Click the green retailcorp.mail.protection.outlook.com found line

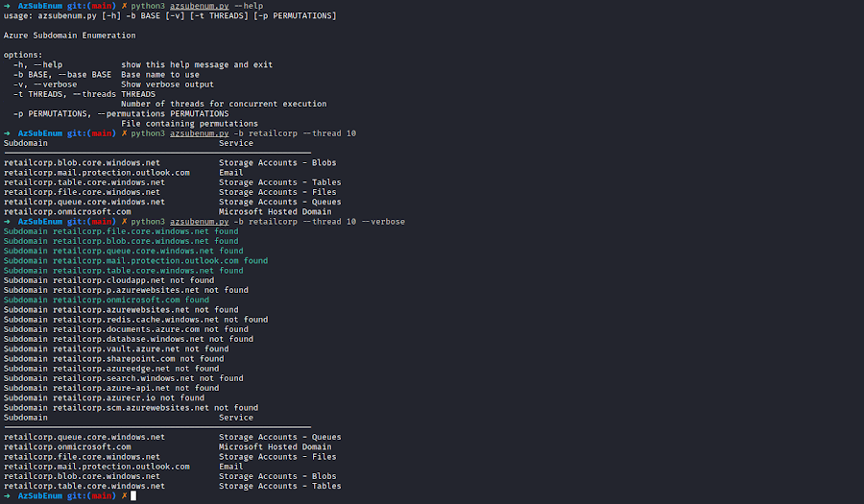coord(135,261)
